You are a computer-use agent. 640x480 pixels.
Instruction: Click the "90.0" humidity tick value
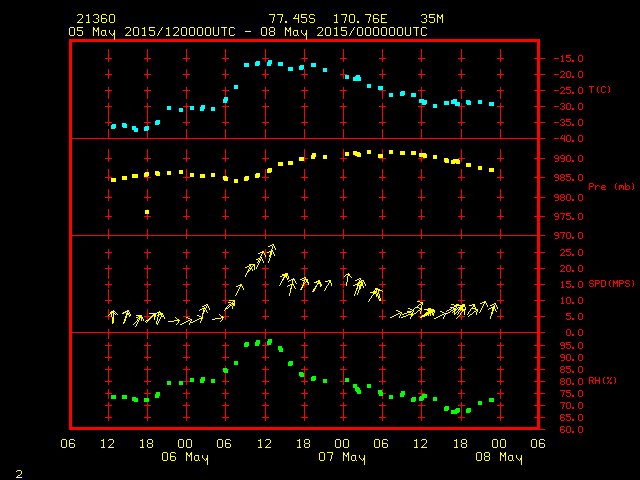[572, 358]
